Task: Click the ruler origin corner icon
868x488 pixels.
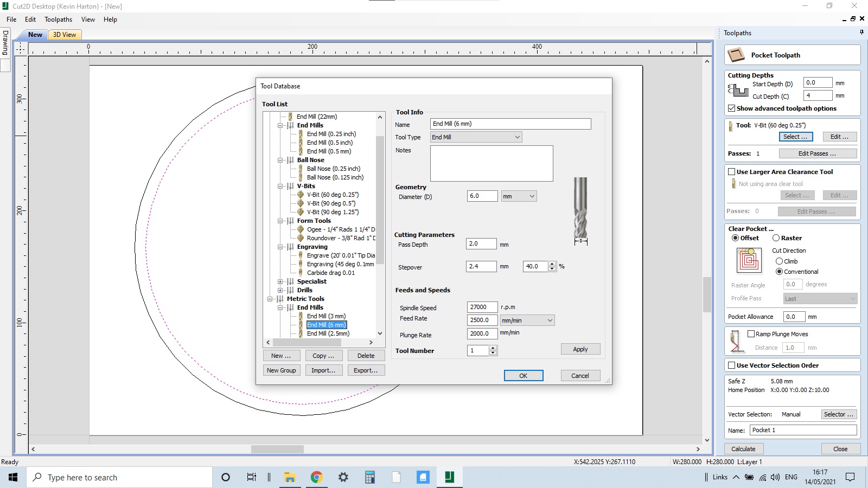Action: click(20, 48)
